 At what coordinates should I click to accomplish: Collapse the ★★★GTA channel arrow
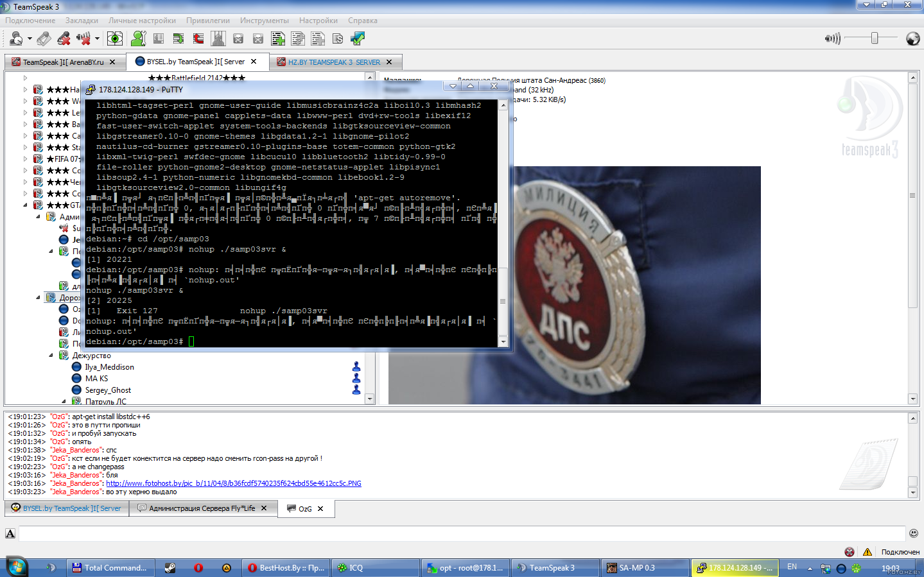coord(26,205)
